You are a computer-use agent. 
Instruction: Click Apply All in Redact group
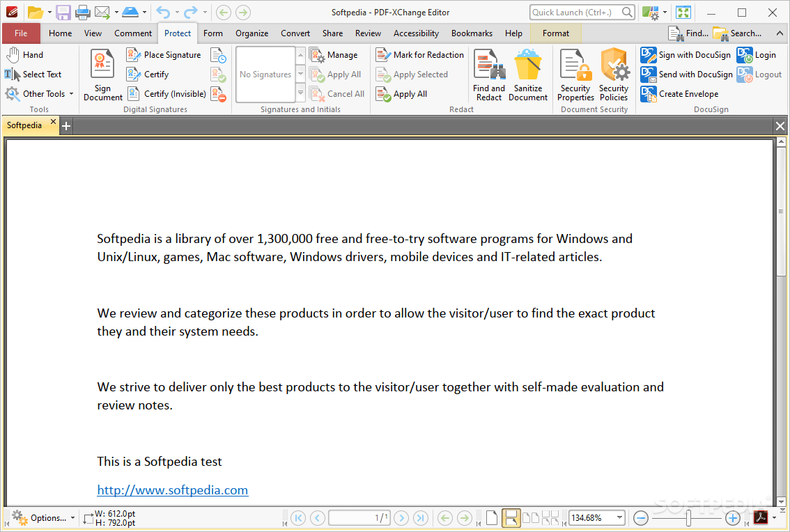click(x=401, y=94)
